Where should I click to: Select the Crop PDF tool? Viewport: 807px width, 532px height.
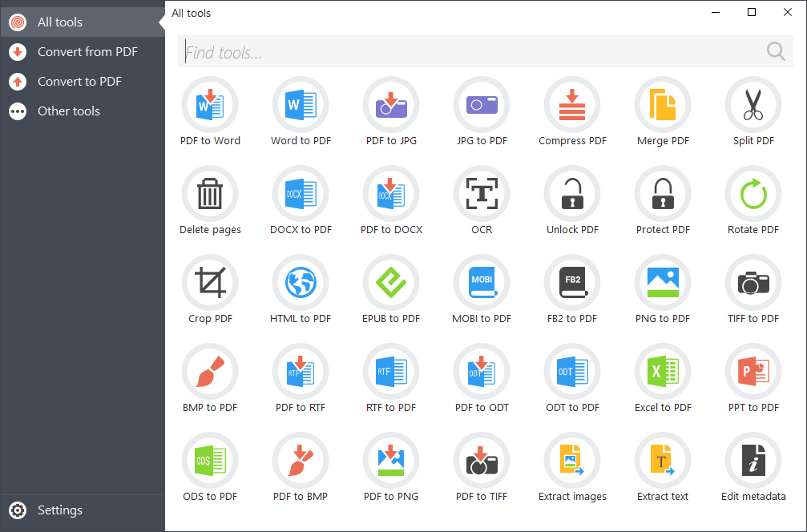(210, 290)
